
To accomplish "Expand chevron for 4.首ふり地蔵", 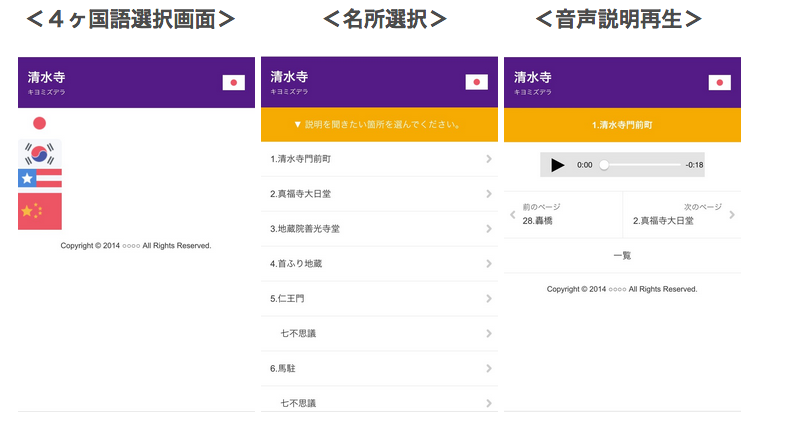I will pyautogui.click(x=488, y=264).
